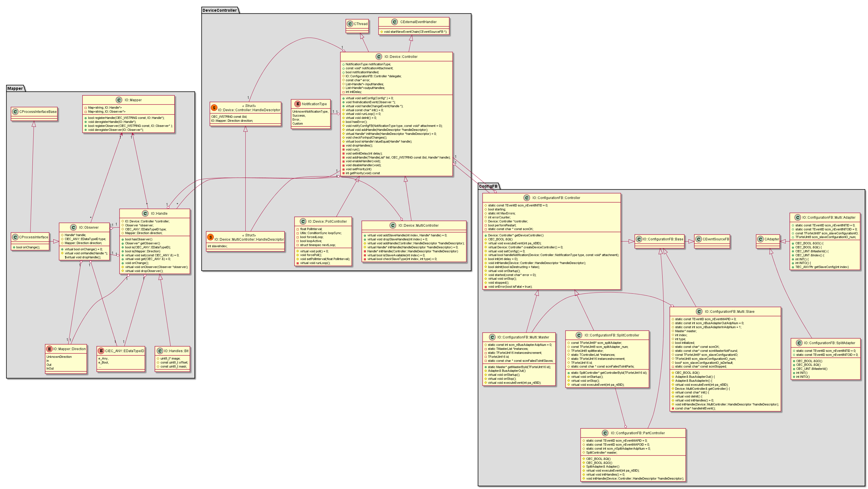The image size is (868, 489).
Task: Select 'CIEC_WSTRING const &id;' field
Action: [229, 117]
